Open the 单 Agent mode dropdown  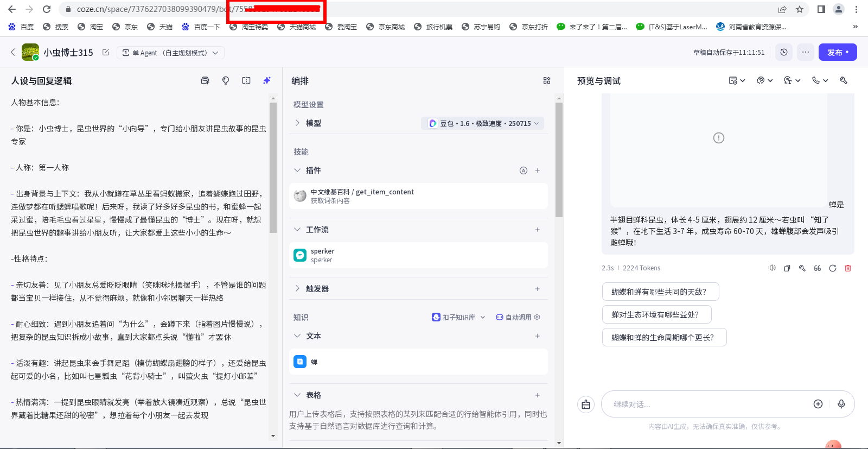point(170,53)
